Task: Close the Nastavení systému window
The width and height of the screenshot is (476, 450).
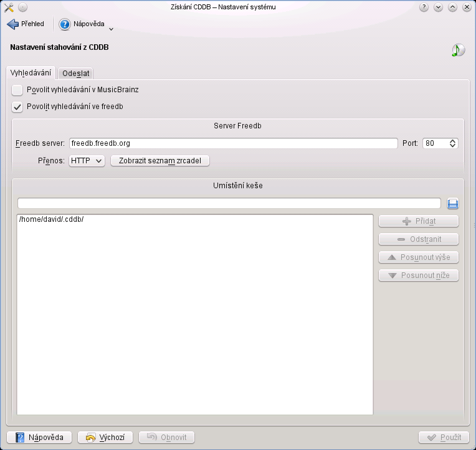Action: click(x=467, y=7)
